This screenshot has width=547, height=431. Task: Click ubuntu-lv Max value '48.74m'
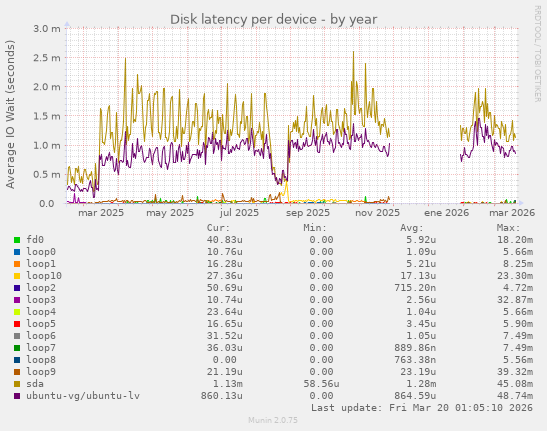tap(515, 395)
